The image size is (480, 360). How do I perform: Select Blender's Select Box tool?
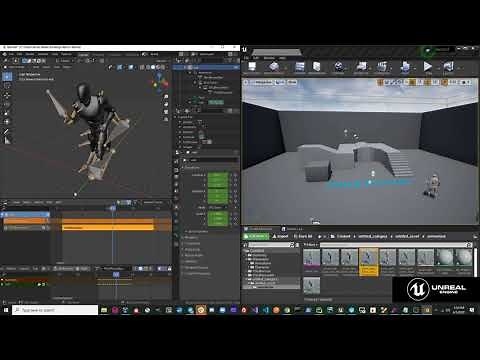tap(7, 77)
